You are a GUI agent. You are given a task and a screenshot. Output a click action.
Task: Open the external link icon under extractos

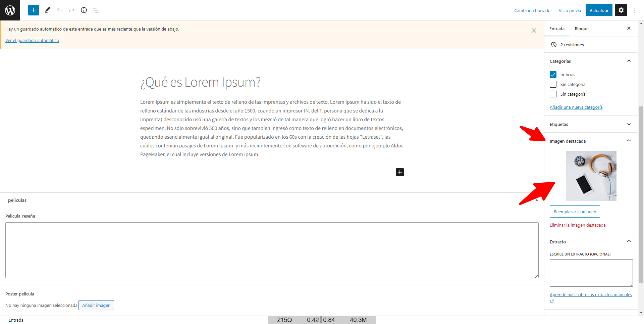point(552,301)
